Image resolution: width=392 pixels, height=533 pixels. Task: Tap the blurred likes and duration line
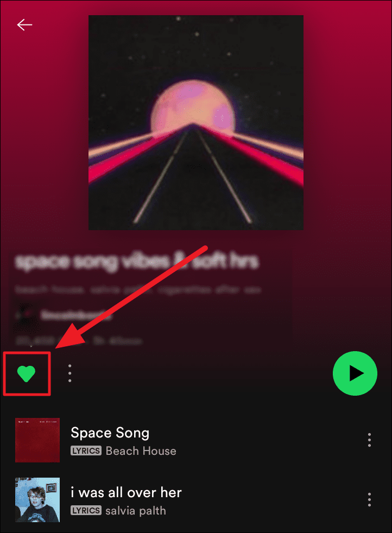(78, 341)
